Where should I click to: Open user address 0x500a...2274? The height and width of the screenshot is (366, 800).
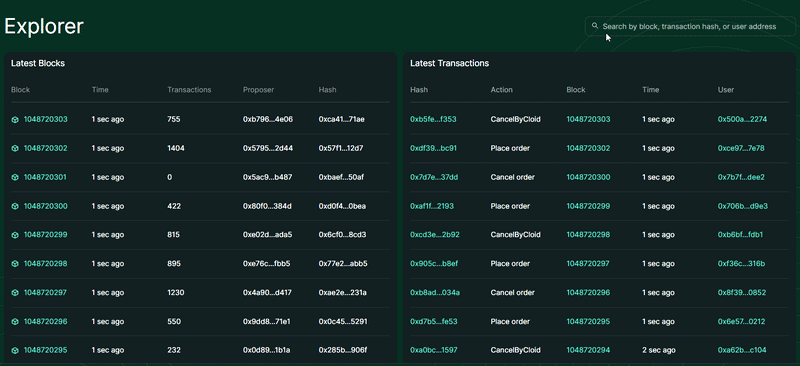click(742, 119)
